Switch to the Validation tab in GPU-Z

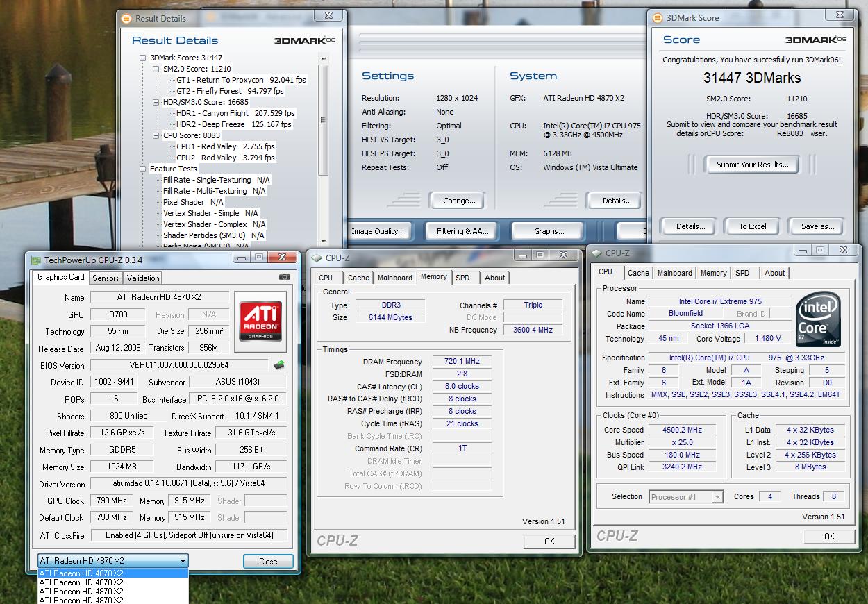pos(143,278)
